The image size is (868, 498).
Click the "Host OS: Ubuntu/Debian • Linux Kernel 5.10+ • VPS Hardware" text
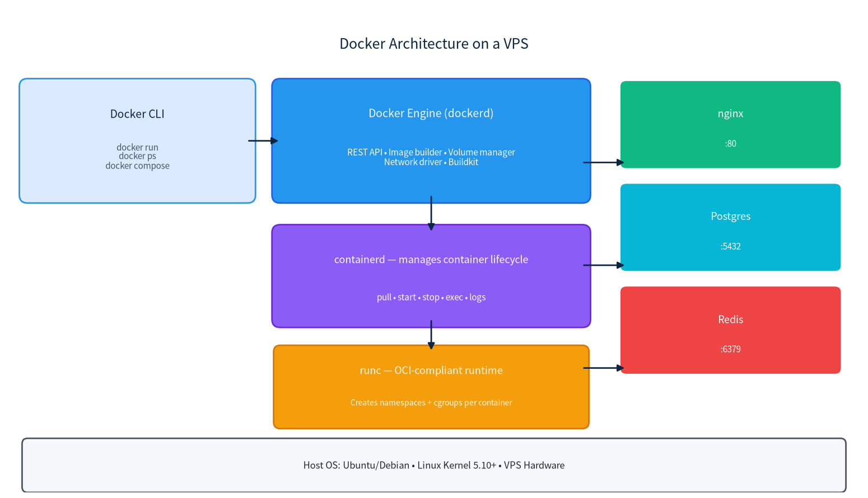pyautogui.click(x=434, y=466)
